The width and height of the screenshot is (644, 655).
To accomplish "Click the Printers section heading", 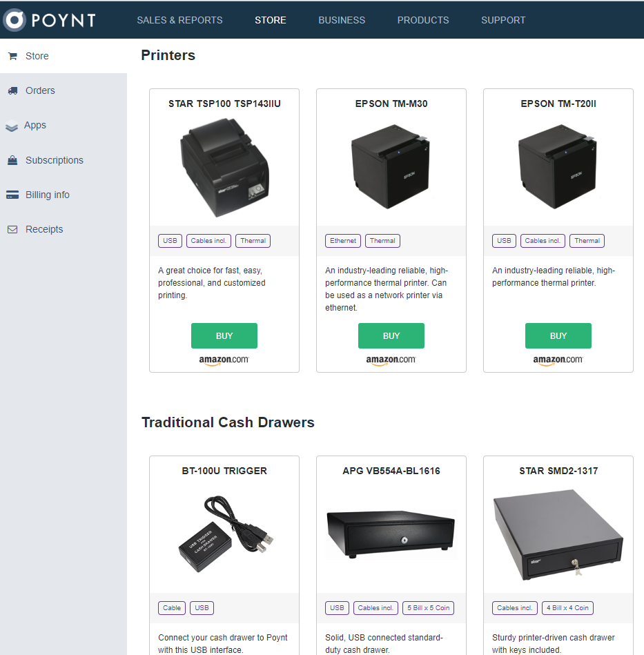I will click(x=168, y=55).
